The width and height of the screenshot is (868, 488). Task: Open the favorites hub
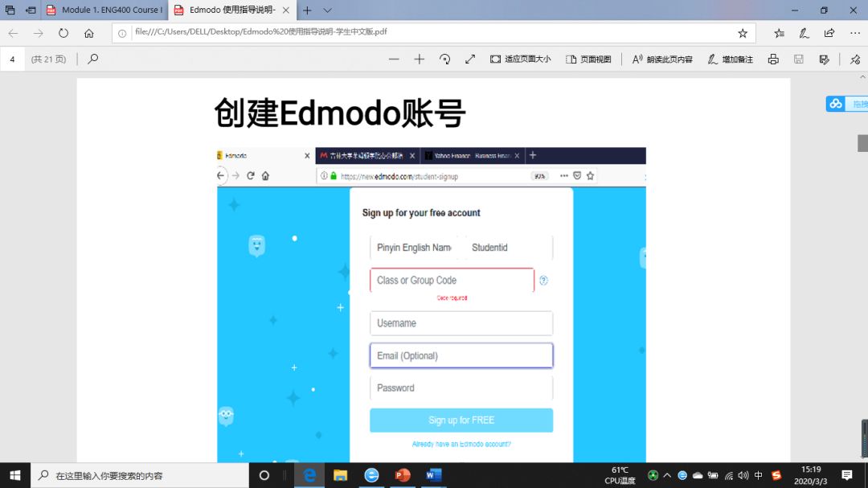coord(779,33)
